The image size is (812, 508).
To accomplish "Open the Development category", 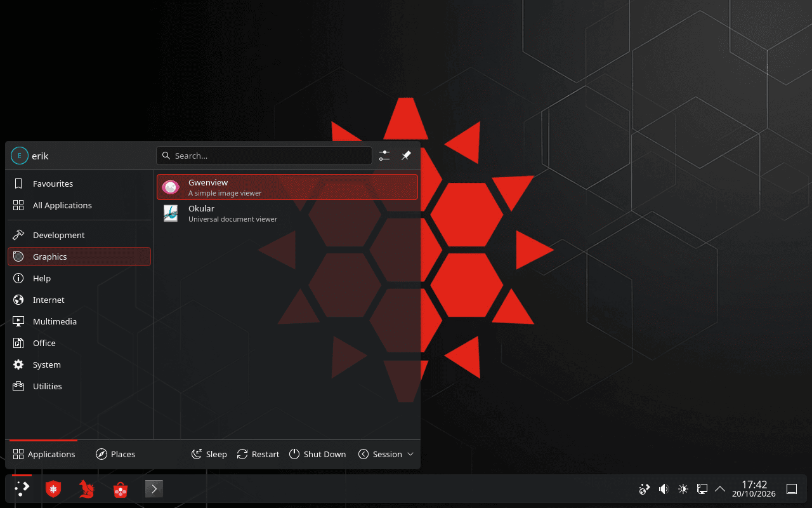I will pyautogui.click(x=79, y=235).
